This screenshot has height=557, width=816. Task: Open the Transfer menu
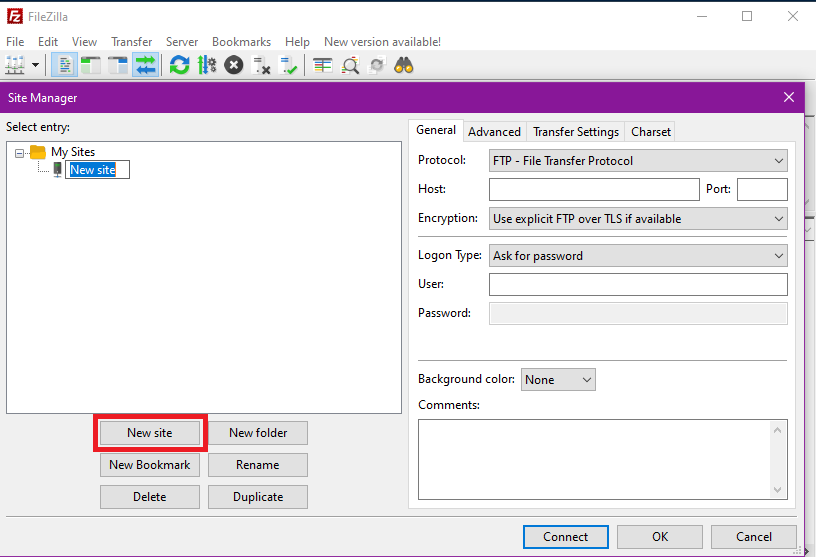[x=132, y=42]
